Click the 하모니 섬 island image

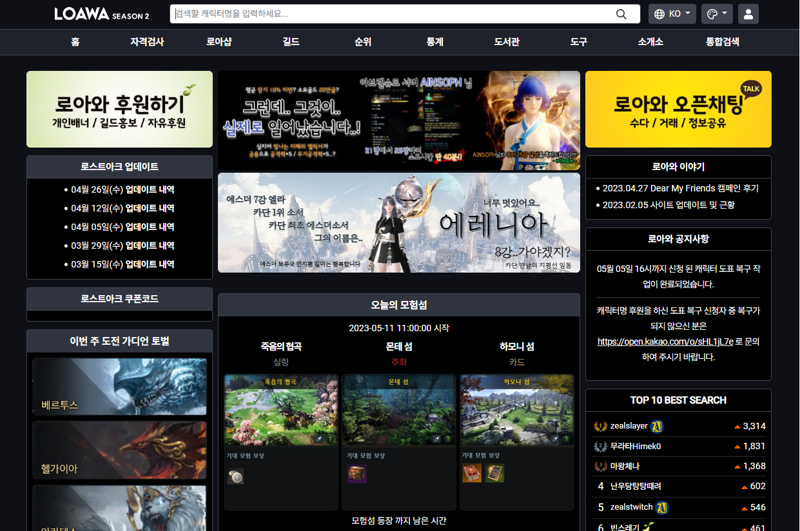[517, 411]
